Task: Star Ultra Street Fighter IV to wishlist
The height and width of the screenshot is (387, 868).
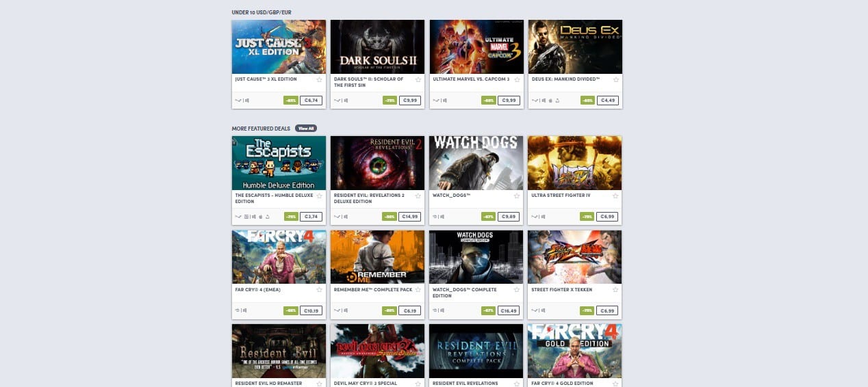Action: 616,196
